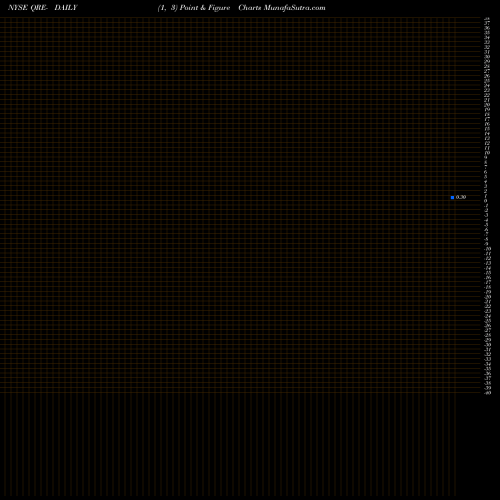Click the topmost price axis label
This screenshot has width=500, height=500.
pyautogui.click(x=487, y=19)
